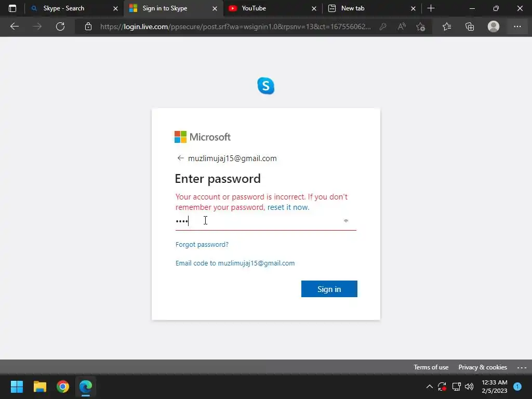Open Edge Settings and more menu
532x399 pixels.
517,26
